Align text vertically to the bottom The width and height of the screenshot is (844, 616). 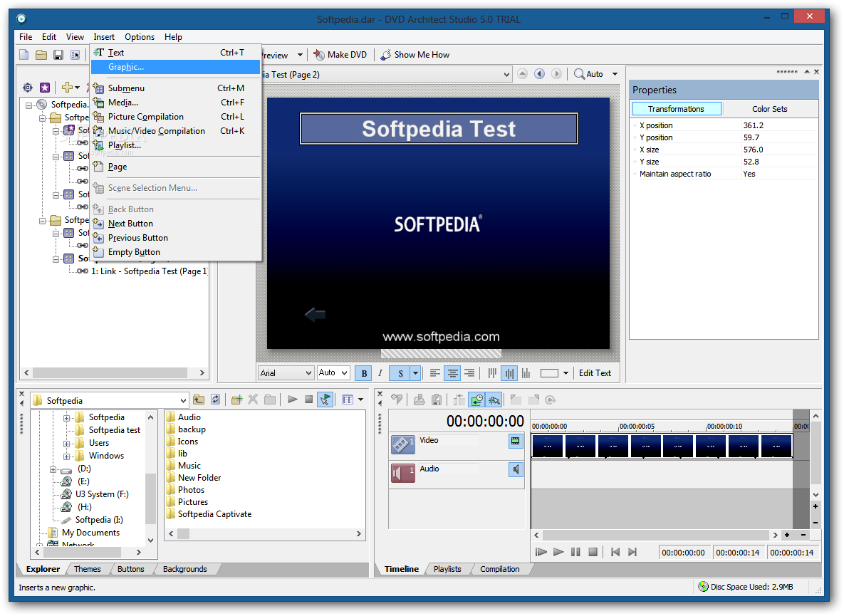point(526,373)
